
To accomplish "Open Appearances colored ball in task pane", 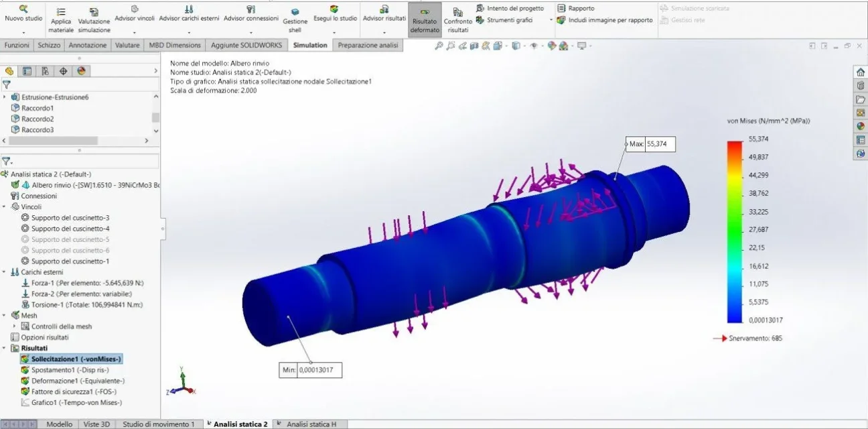I will (x=861, y=126).
